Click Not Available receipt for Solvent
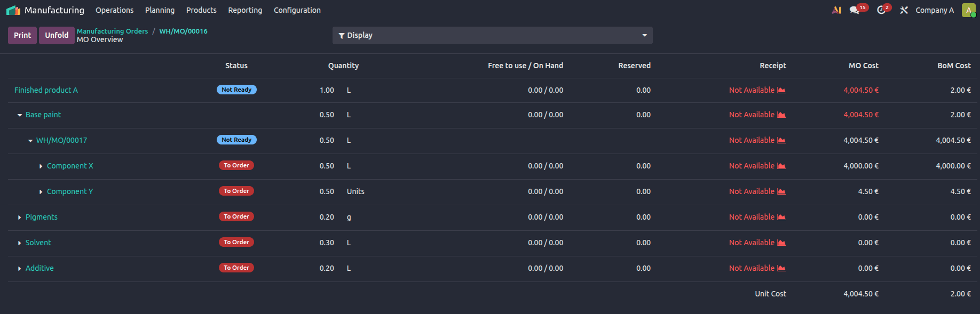 (x=752, y=243)
